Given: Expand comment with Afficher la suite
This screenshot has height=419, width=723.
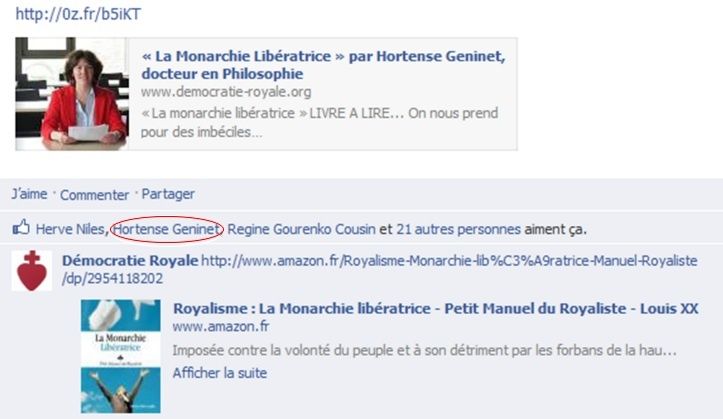Looking at the screenshot, I should [220, 372].
